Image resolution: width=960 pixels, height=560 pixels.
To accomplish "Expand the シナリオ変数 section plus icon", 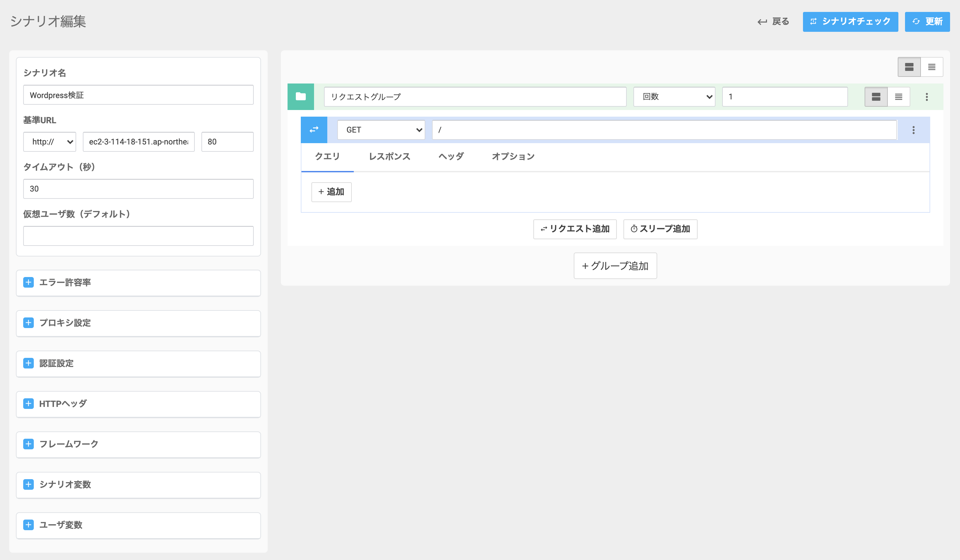I will [28, 484].
